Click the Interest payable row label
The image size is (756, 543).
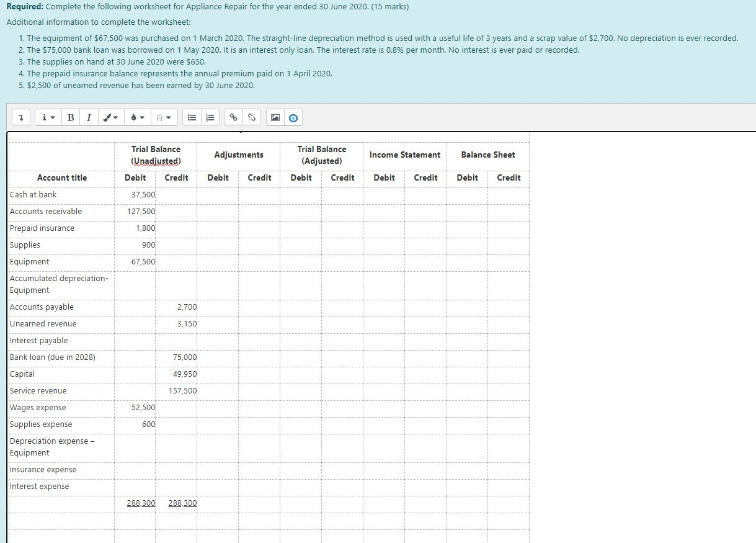pos(38,341)
